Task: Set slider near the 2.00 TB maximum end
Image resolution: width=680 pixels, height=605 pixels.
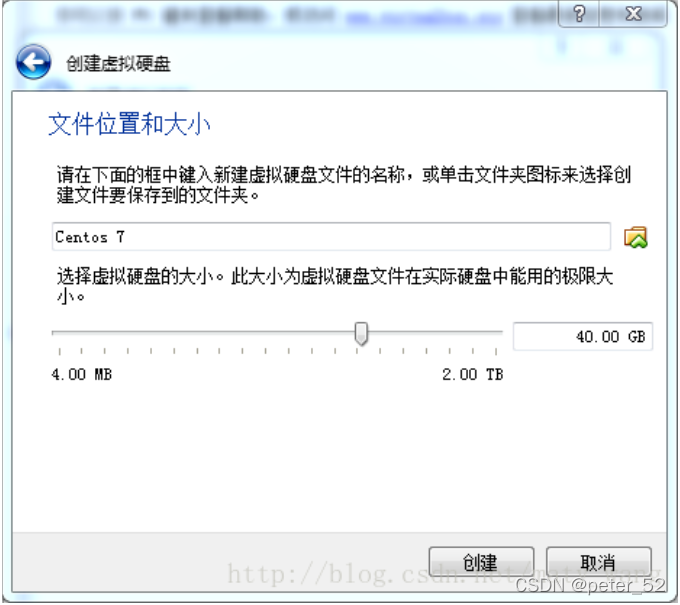Action: click(496, 333)
